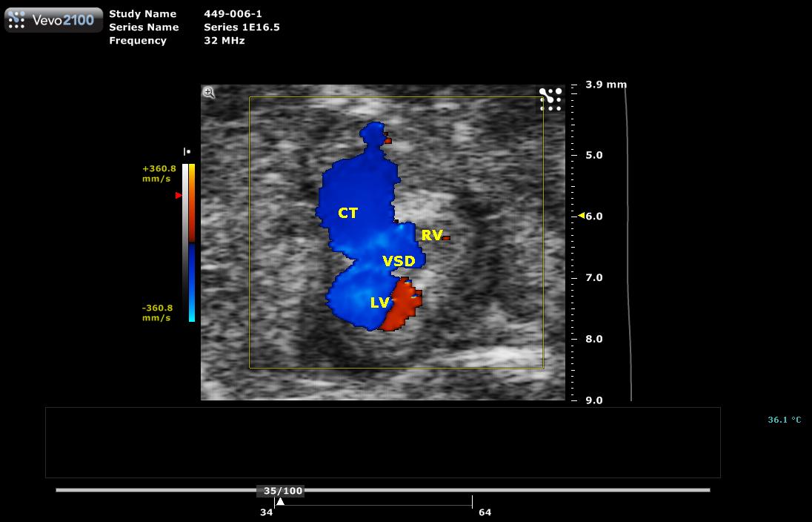The image size is (812, 522).
Task: Click the white frame position triangle on cine loop
Action: click(280, 501)
